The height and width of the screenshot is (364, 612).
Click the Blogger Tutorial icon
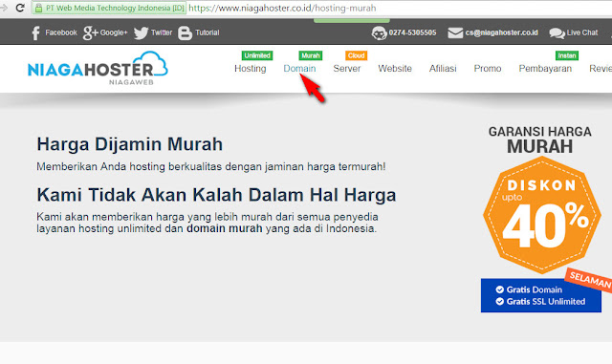point(185,33)
